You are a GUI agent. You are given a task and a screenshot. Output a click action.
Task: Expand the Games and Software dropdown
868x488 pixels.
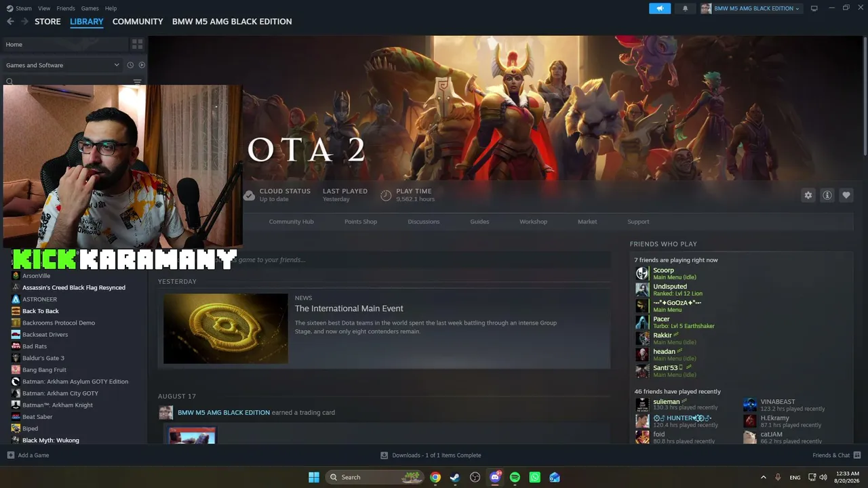(62, 65)
